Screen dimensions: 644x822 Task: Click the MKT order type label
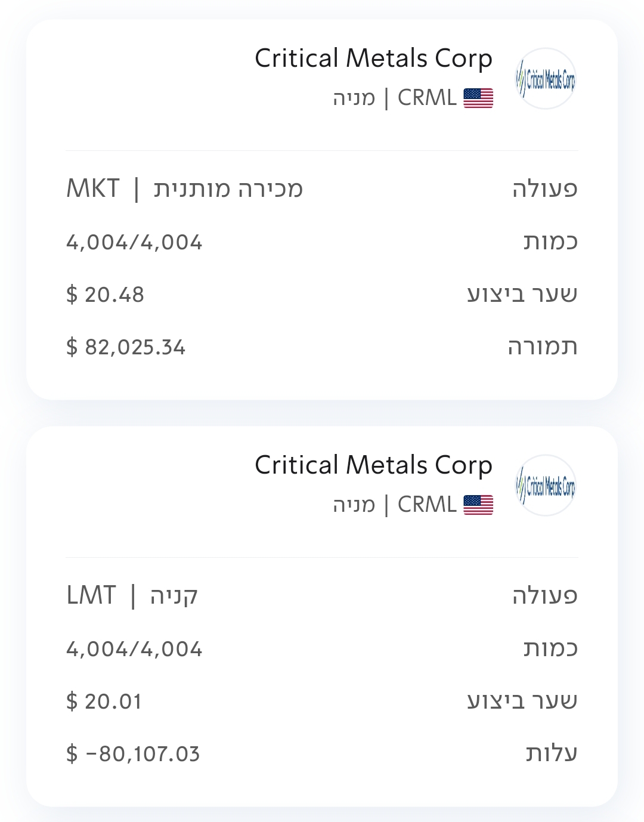(x=93, y=188)
